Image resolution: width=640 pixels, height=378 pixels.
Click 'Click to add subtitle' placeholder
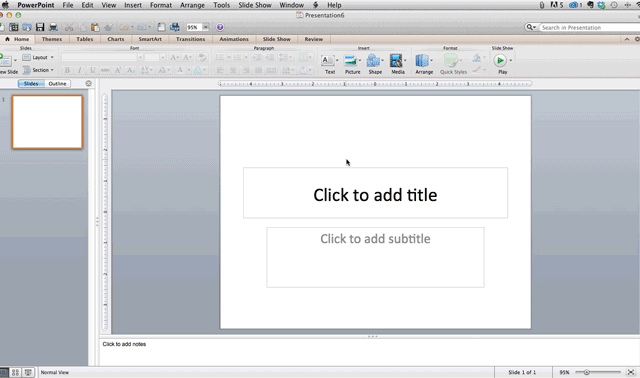[375, 258]
